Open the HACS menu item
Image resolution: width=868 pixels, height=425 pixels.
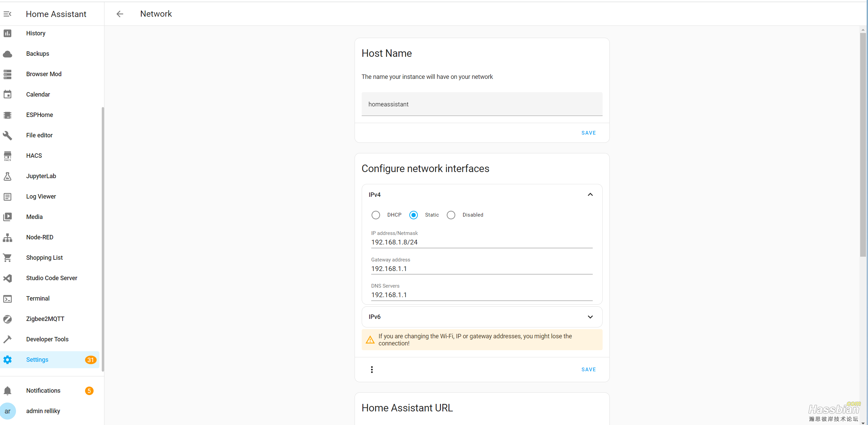click(x=50, y=156)
